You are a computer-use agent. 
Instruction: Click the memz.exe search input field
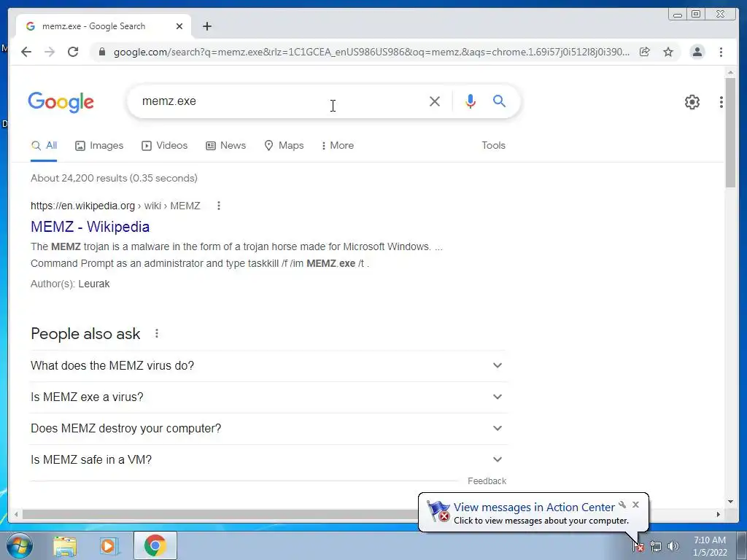click(x=281, y=101)
